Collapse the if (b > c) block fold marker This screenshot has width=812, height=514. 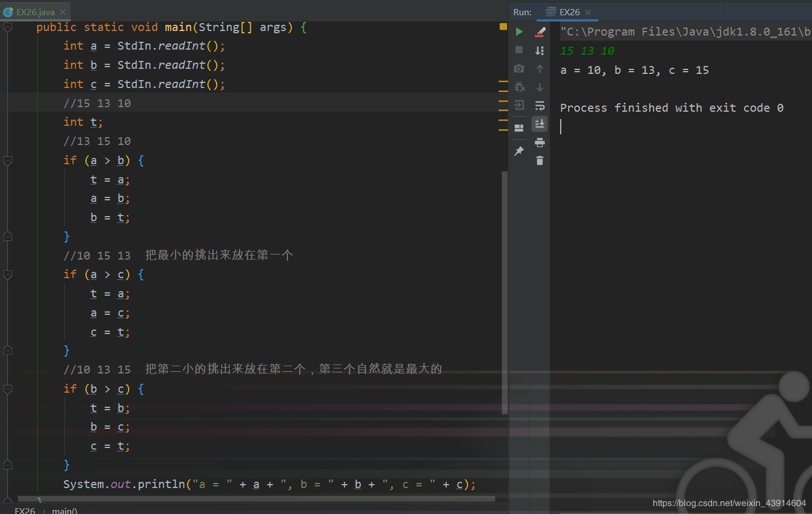8,389
